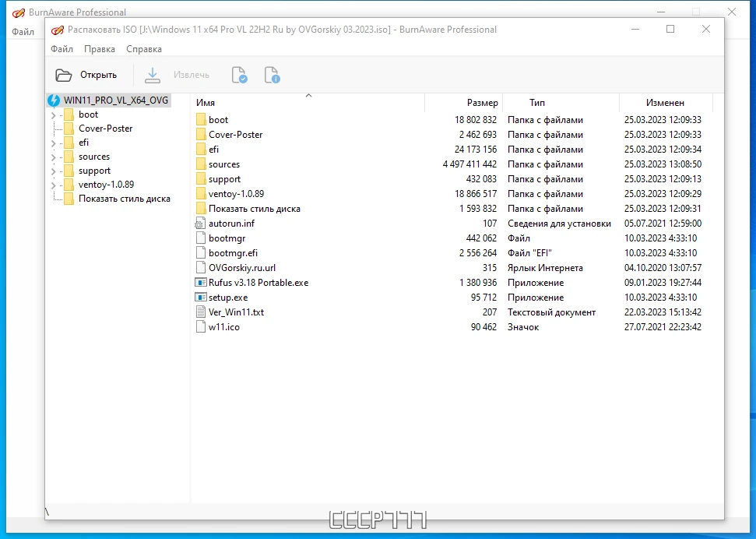Click the Cover-Poster folder icon in file list
The width and height of the screenshot is (756, 539).
(x=201, y=135)
